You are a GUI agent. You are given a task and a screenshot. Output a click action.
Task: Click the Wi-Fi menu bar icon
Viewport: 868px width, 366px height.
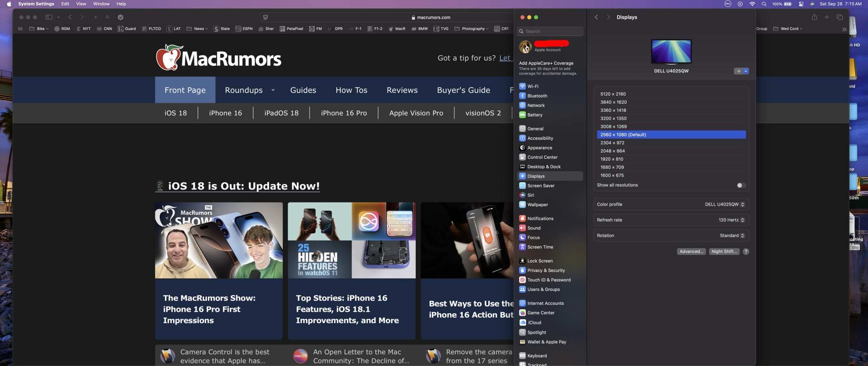pyautogui.click(x=752, y=4)
